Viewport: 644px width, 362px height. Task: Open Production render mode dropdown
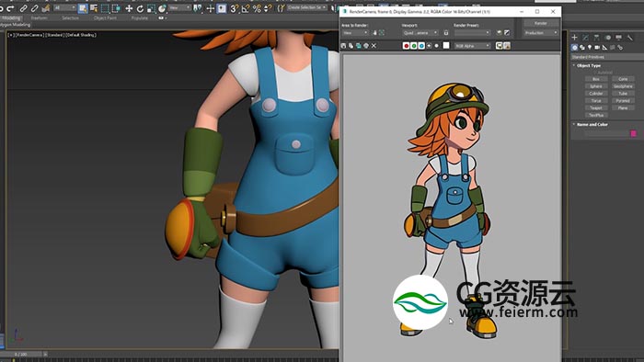541,33
